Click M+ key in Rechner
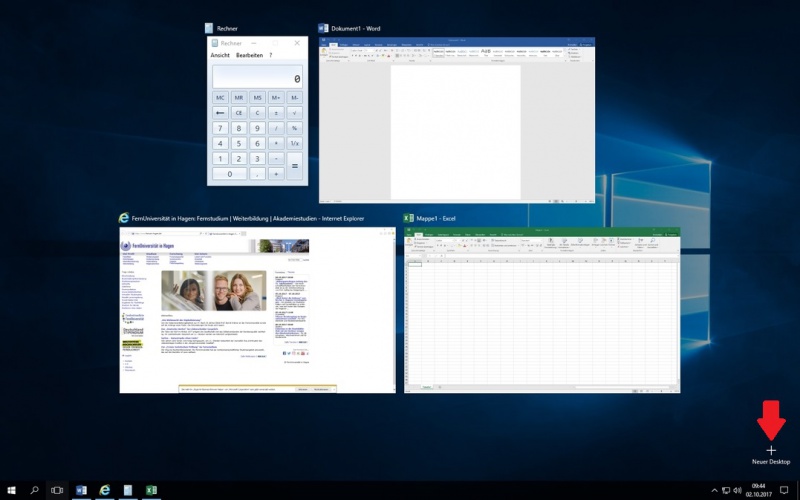Screen dimensions: 800x500 [x=276, y=97]
